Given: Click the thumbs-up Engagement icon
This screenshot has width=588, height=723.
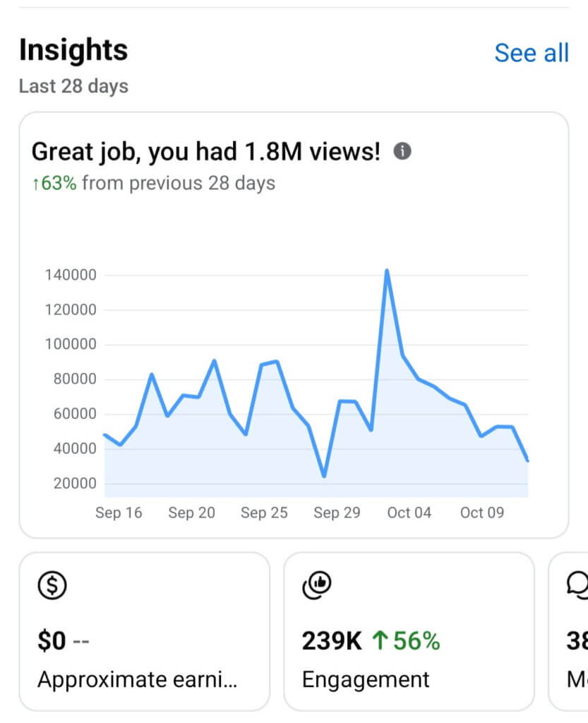Looking at the screenshot, I should [316, 583].
